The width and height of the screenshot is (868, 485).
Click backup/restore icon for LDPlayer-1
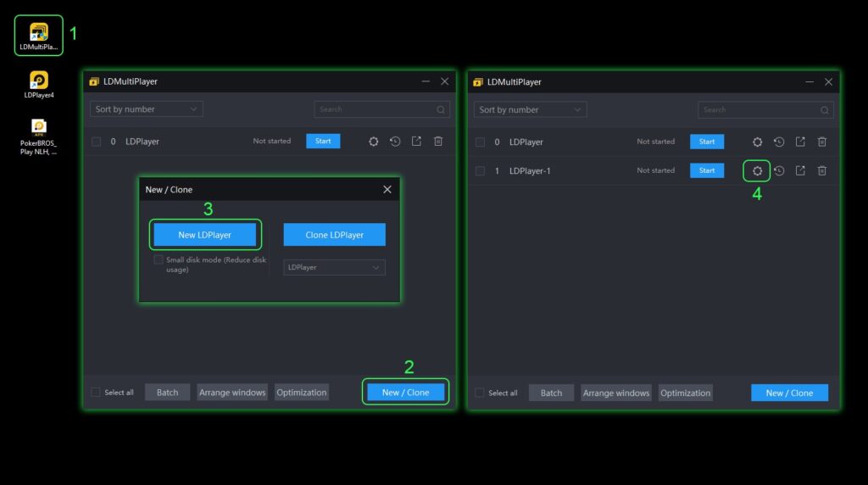point(779,170)
